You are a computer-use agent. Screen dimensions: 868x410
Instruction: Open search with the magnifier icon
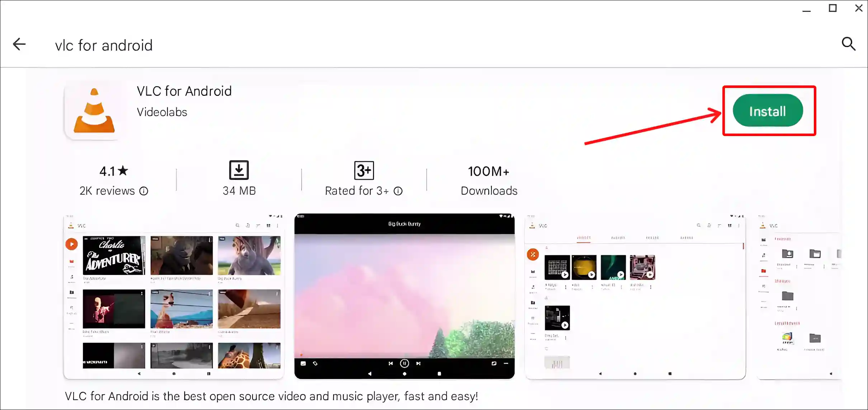849,44
